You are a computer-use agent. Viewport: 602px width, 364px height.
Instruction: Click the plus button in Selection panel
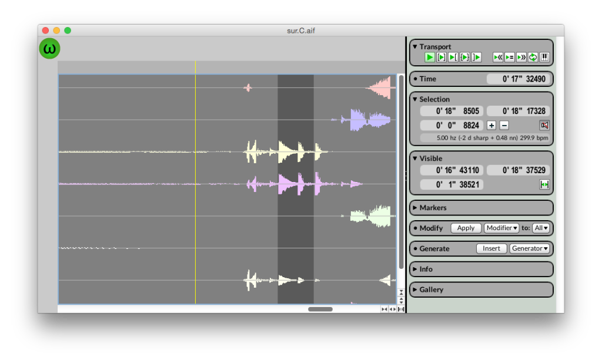click(492, 125)
